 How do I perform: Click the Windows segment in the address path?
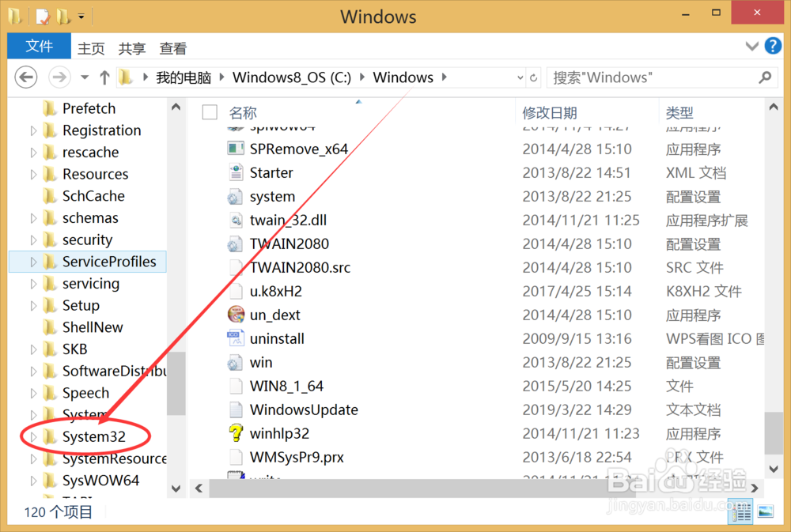pos(403,77)
